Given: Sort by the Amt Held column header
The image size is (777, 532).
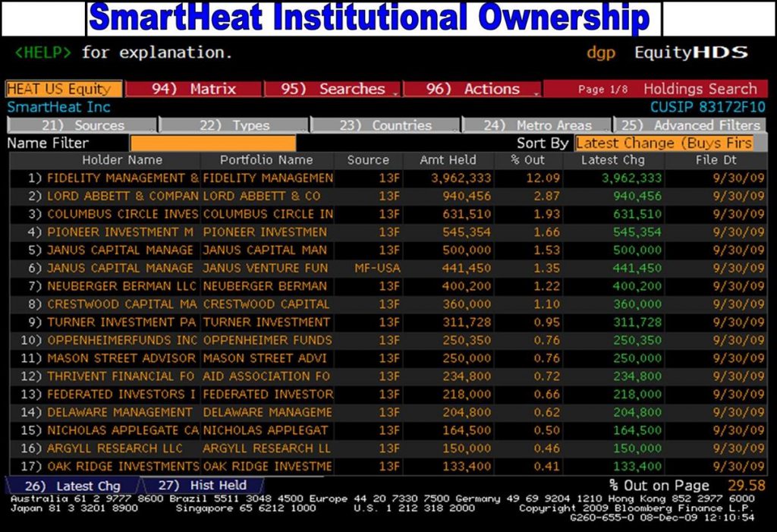Looking at the screenshot, I should (448, 160).
